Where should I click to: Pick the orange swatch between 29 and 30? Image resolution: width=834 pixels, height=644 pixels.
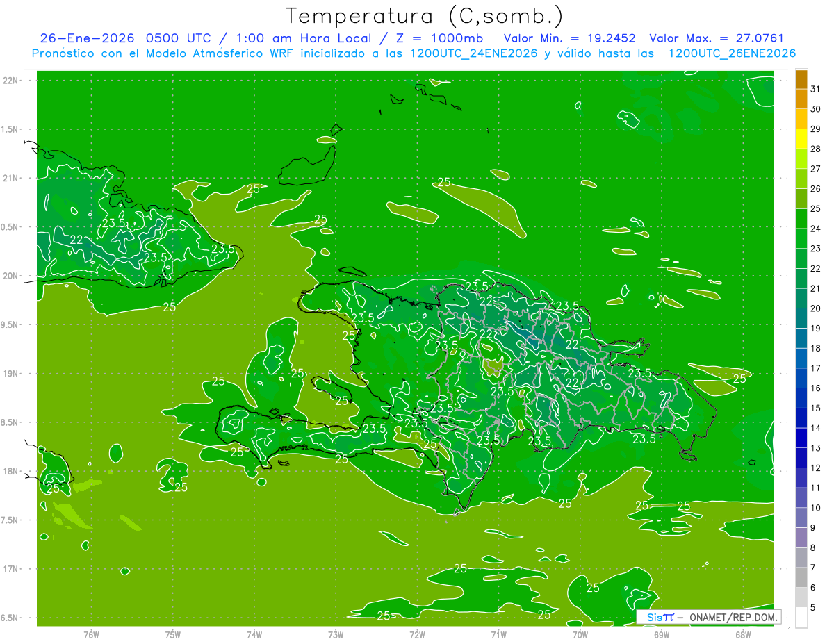coord(801,119)
